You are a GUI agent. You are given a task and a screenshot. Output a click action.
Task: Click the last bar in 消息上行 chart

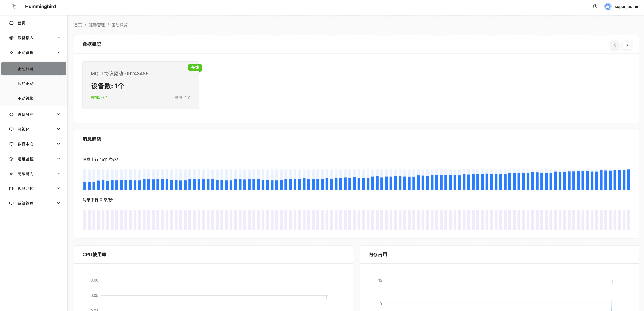click(x=629, y=180)
